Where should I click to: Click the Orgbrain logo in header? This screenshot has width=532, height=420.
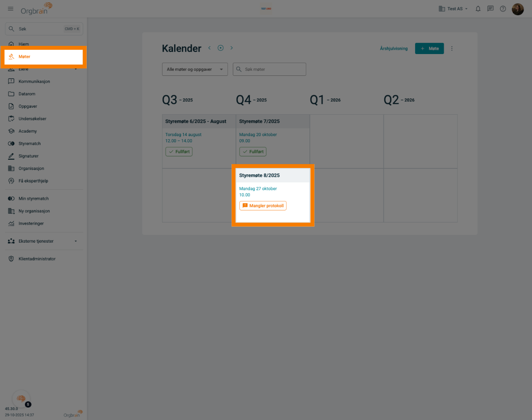click(37, 9)
